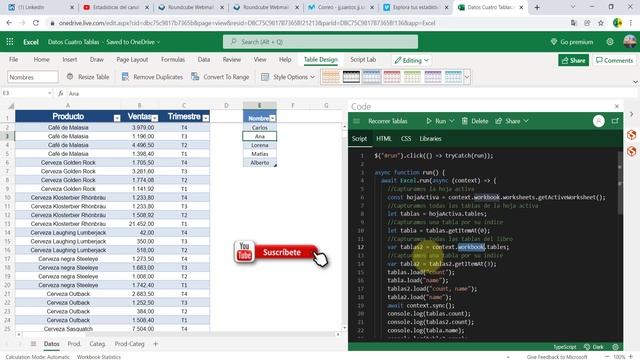640x360 pixels.
Task: Click the Chrome profile avatar icon
Action: (617, 23)
